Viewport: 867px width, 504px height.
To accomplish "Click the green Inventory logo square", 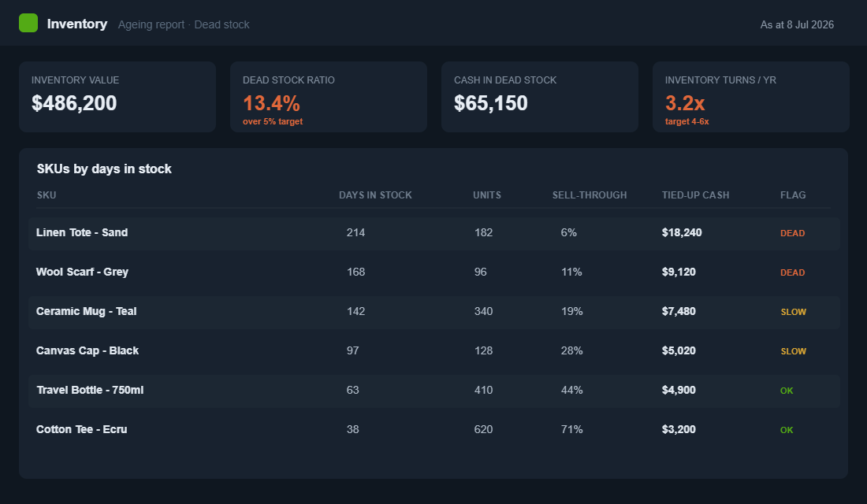I will (x=28, y=23).
